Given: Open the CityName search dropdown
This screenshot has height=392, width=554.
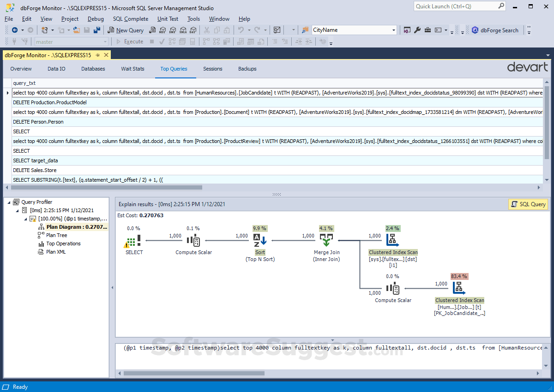Looking at the screenshot, I should (394, 30).
